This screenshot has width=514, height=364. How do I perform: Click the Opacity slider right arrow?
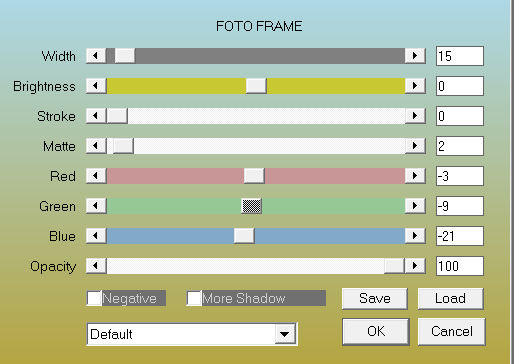(415, 266)
